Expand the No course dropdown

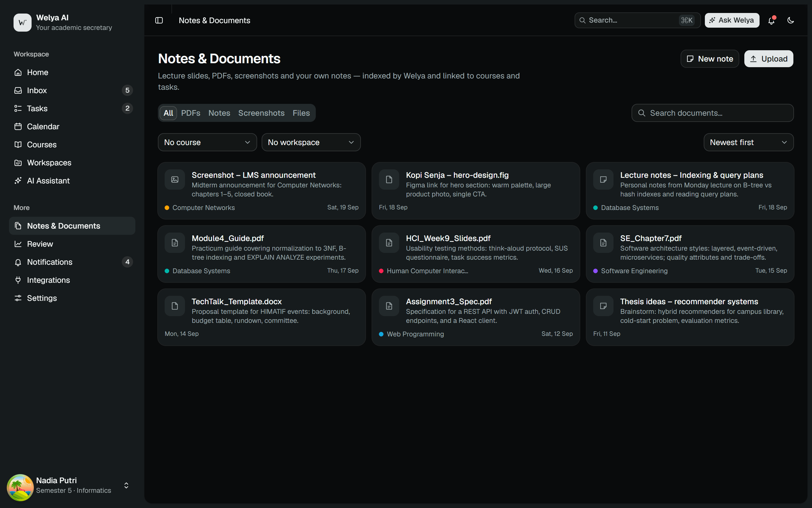(x=207, y=143)
